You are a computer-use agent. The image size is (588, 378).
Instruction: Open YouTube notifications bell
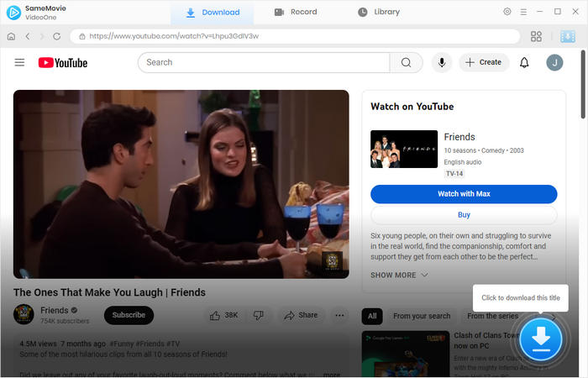[x=524, y=63]
